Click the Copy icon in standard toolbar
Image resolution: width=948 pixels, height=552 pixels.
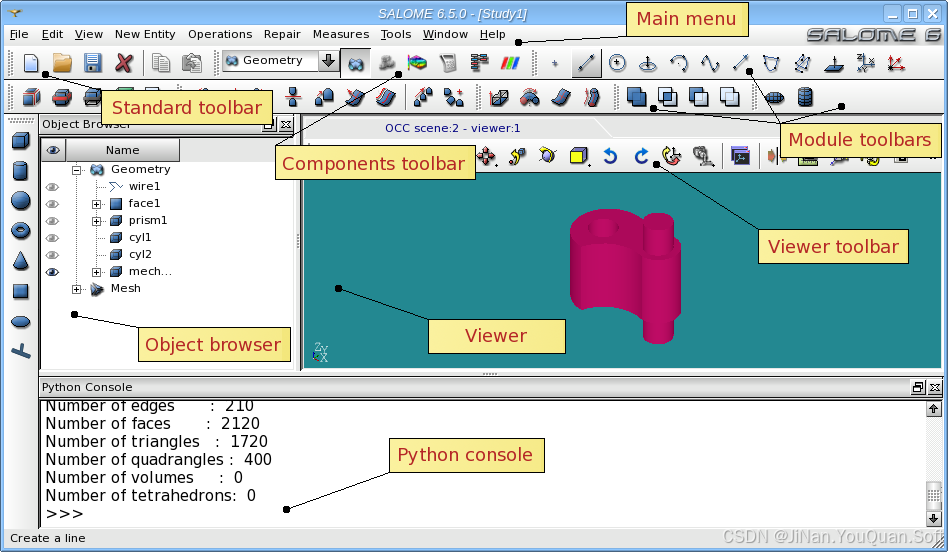[x=161, y=63]
